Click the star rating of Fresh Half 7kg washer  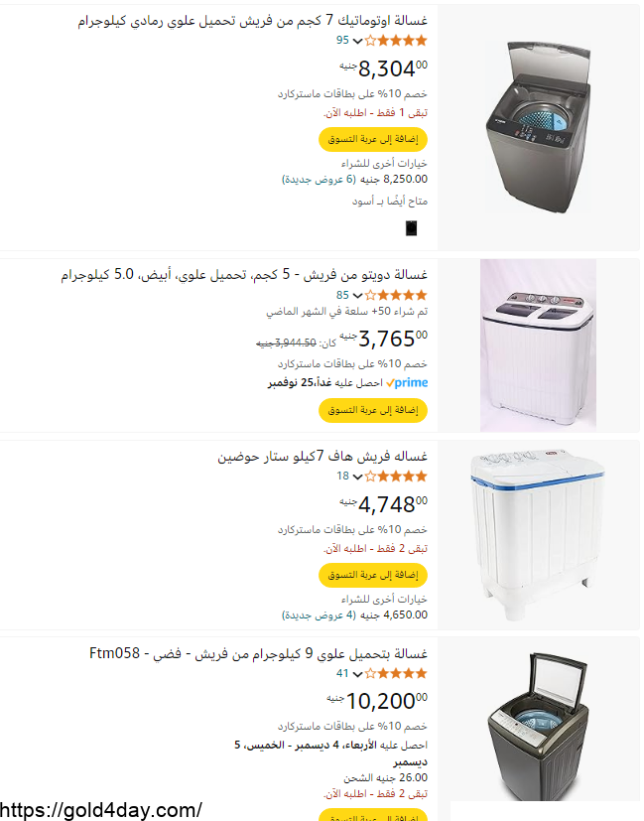tap(396, 477)
